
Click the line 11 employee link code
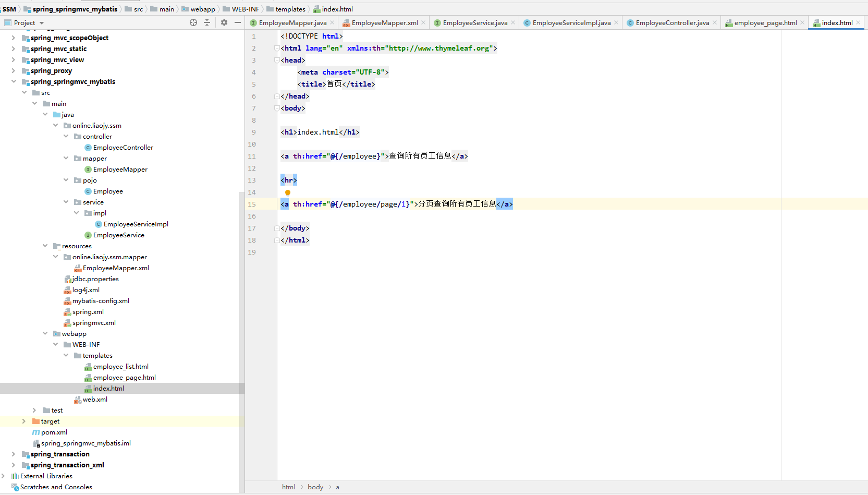pos(374,156)
